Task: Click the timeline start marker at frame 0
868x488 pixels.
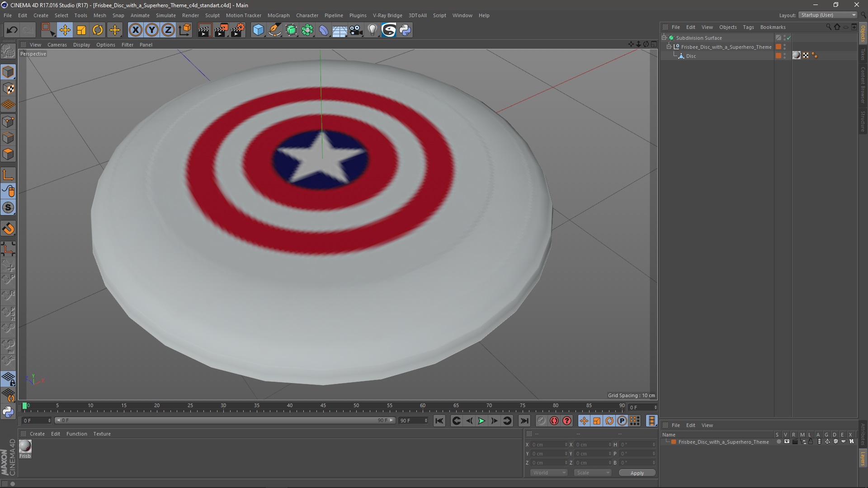Action: pyautogui.click(x=25, y=406)
